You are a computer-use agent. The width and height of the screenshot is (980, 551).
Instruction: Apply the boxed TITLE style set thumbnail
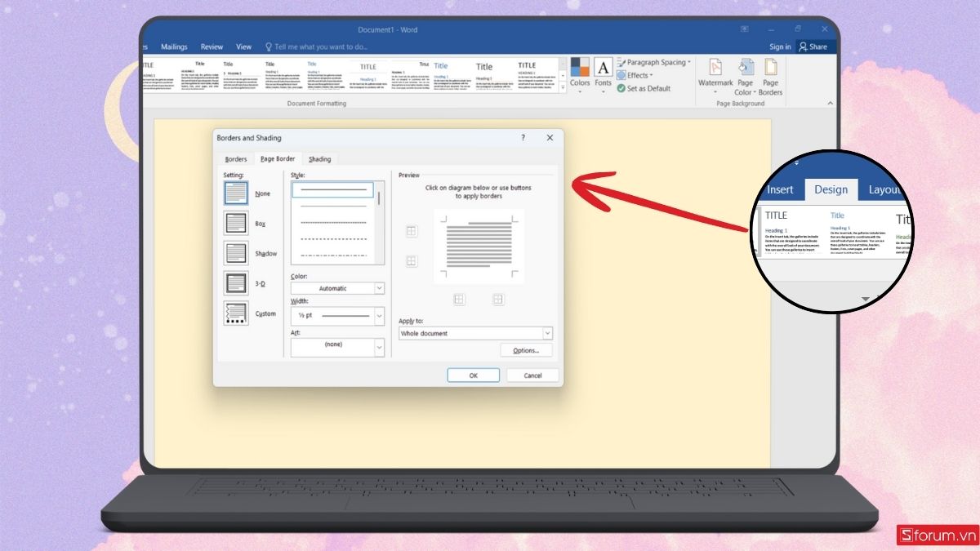[x=368, y=76]
